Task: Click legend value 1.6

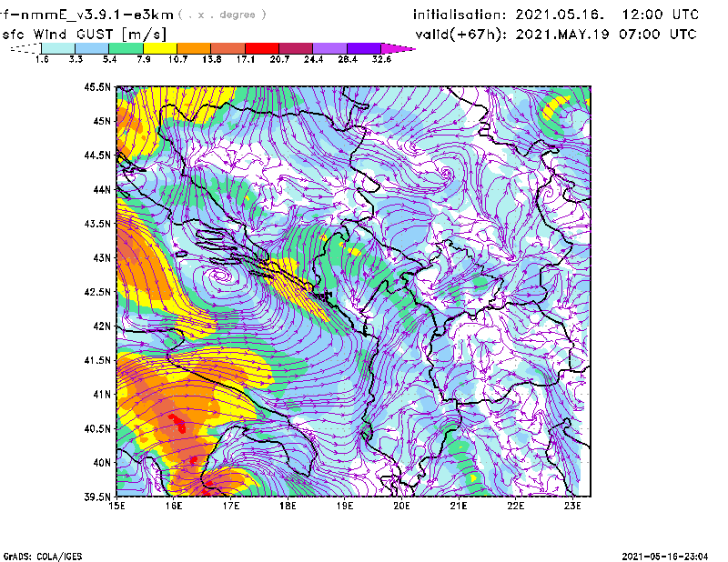Action: 42,59
